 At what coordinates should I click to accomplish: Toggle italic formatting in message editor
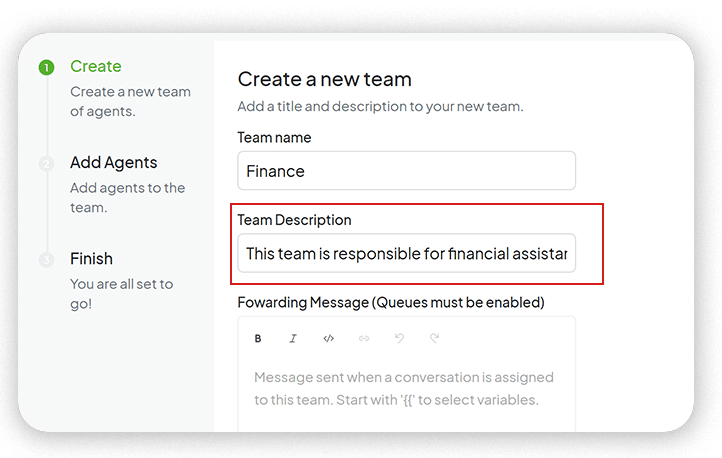[293, 339]
